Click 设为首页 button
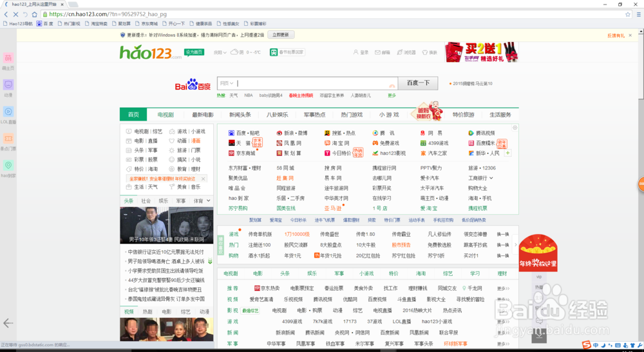Screen dimensions: 644x352 [194, 52]
